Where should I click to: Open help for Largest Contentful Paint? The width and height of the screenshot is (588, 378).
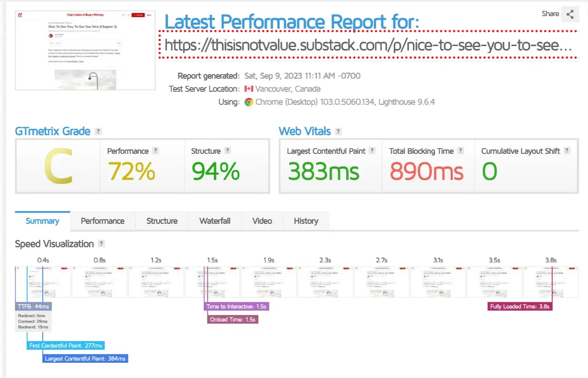[371, 150]
